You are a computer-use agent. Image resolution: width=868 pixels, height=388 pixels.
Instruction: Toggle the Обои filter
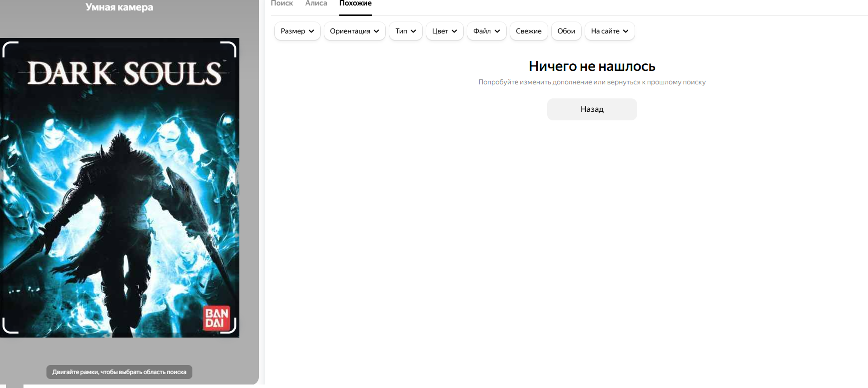coord(566,31)
